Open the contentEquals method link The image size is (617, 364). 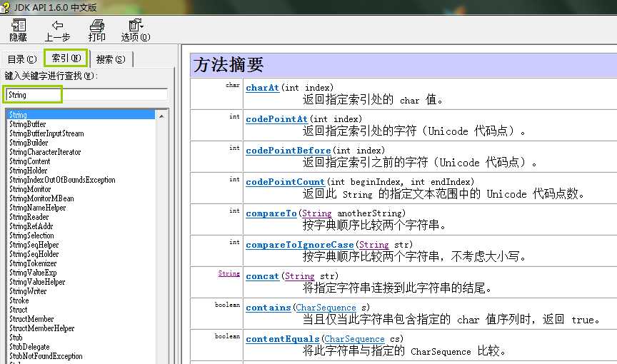[x=283, y=339]
